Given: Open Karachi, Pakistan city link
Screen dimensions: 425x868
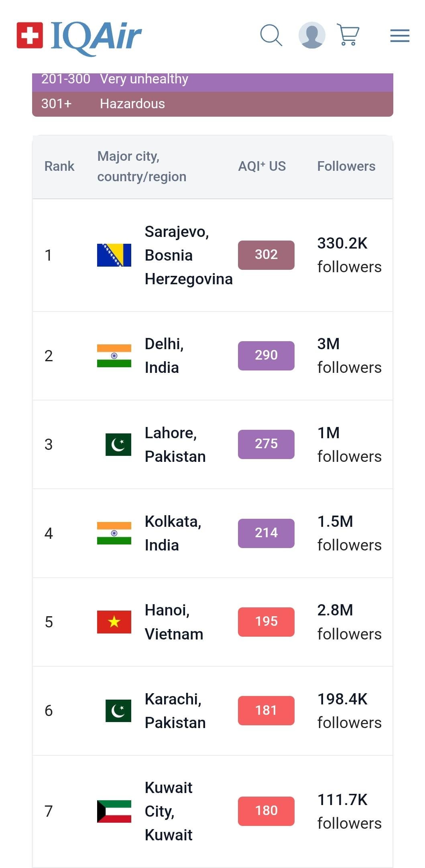Looking at the screenshot, I should click(175, 711).
